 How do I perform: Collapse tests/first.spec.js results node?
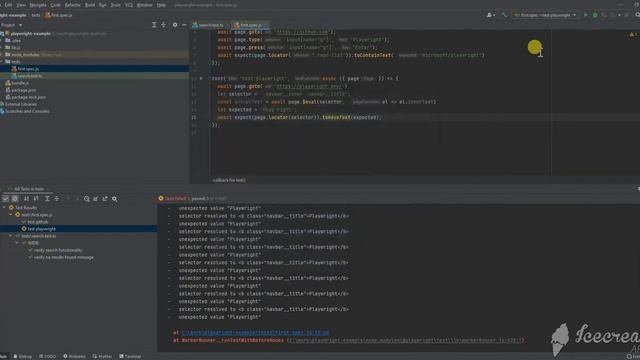(x=11, y=214)
